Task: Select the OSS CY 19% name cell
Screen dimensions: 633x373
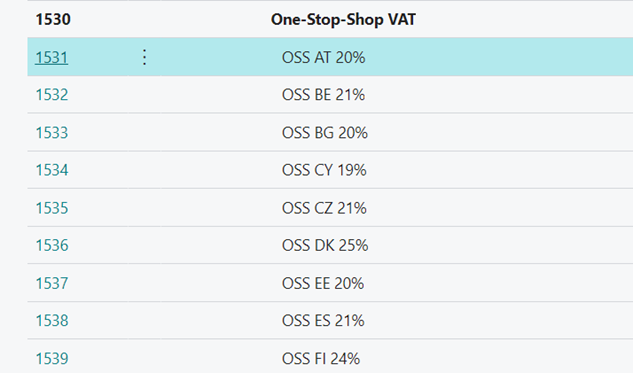Action: coord(324,170)
